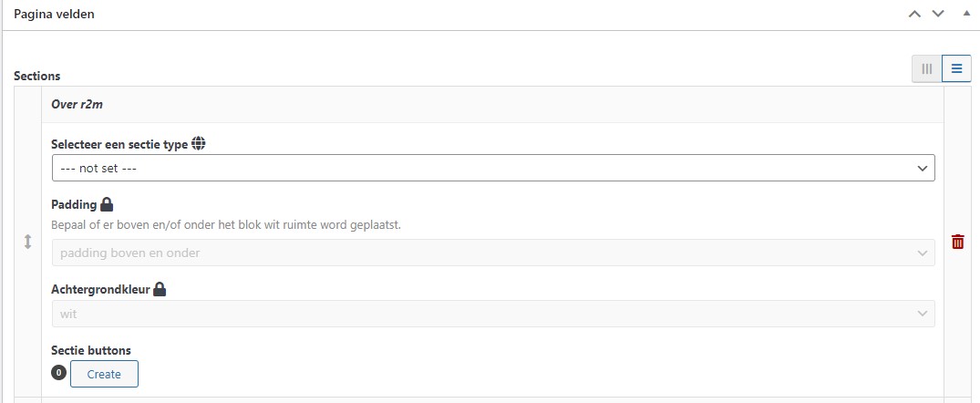
Task: Collapse the Pagina velden panel
Action: click(966, 13)
